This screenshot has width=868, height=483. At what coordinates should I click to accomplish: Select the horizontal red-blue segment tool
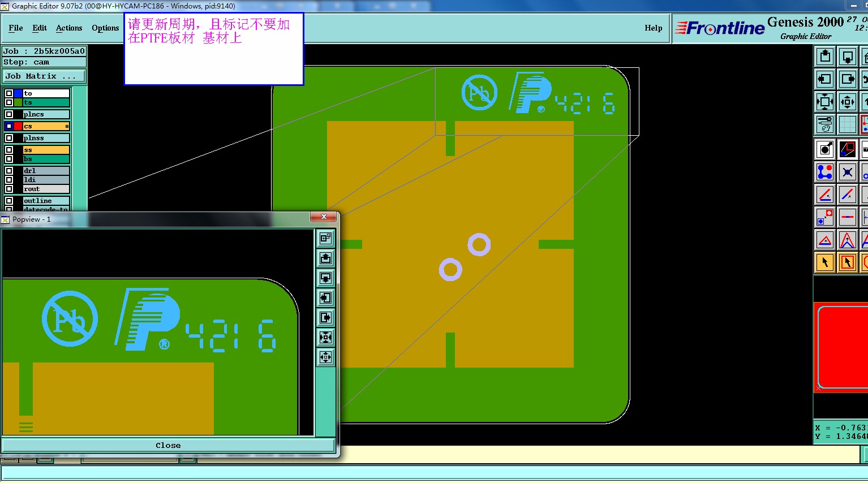[847, 217]
